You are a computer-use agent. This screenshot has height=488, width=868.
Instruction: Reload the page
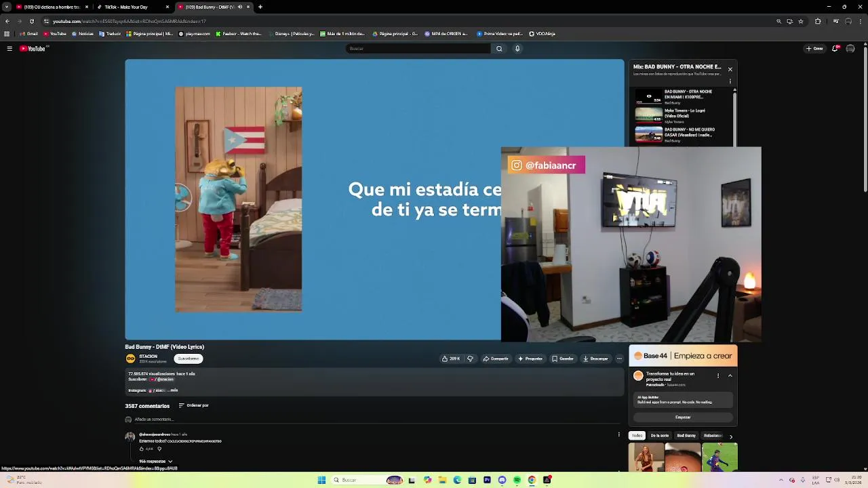[31, 21]
